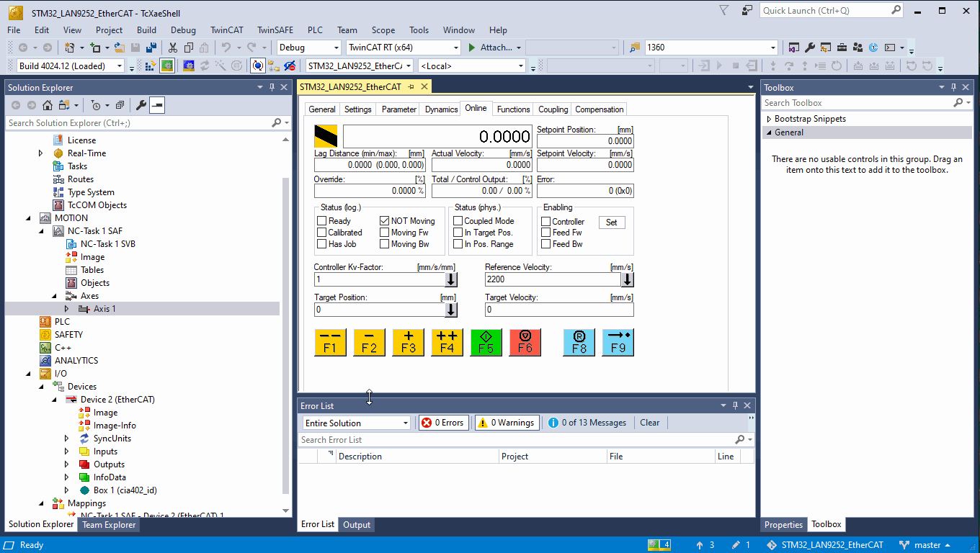The image size is (980, 553).
Task: Click the F3 slow forward jog button
Action: pyautogui.click(x=409, y=342)
